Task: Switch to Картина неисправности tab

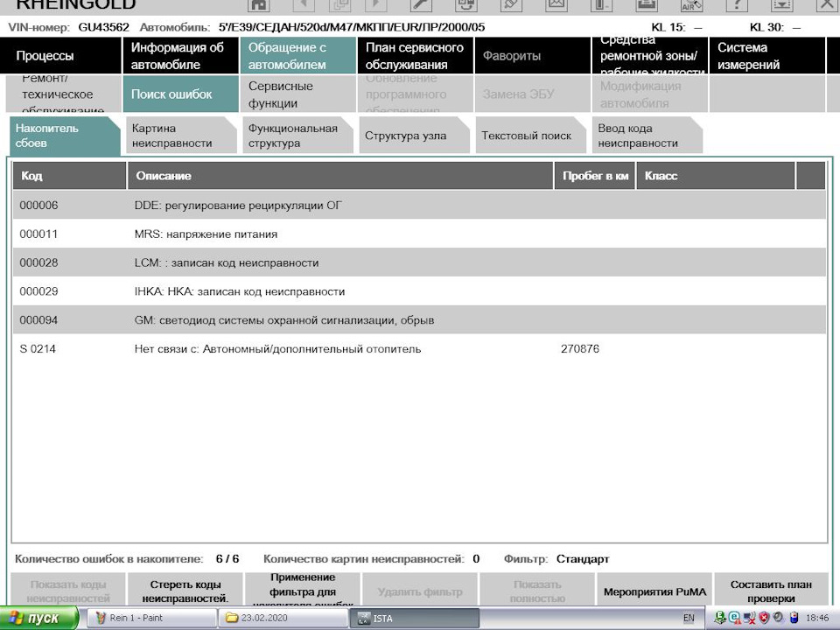Action: [x=181, y=136]
